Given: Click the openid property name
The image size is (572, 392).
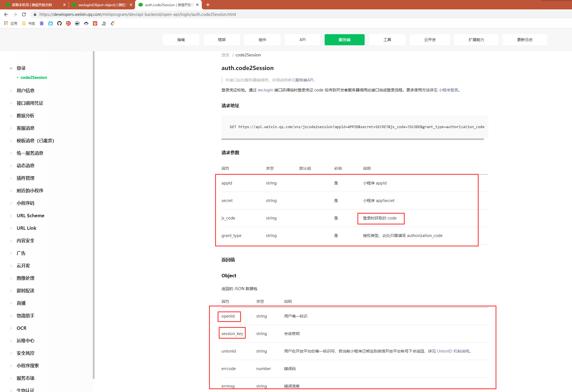Looking at the screenshot, I should point(228,316).
